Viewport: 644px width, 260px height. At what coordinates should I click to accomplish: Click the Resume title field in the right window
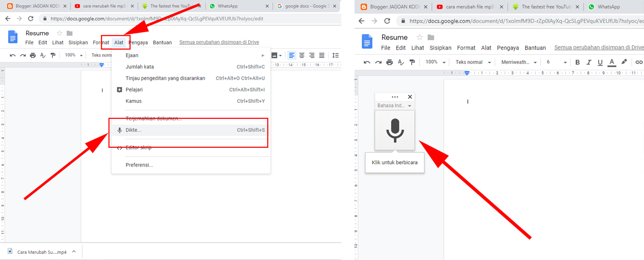[395, 37]
